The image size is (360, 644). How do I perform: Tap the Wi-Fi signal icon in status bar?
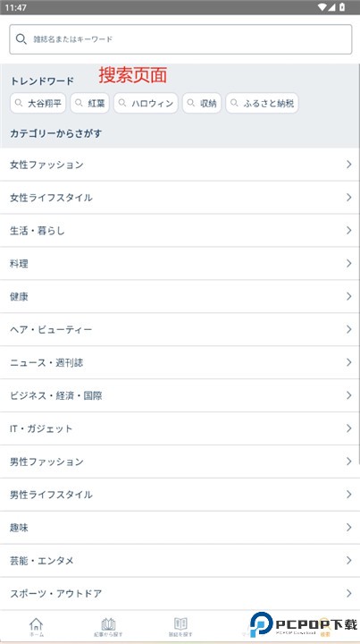tap(322, 7)
